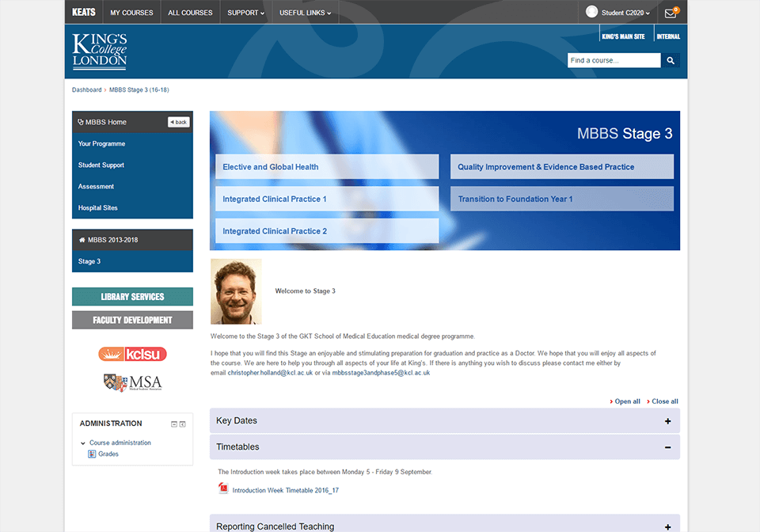
Task: Click into the Find a course field
Action: [614, 61]
